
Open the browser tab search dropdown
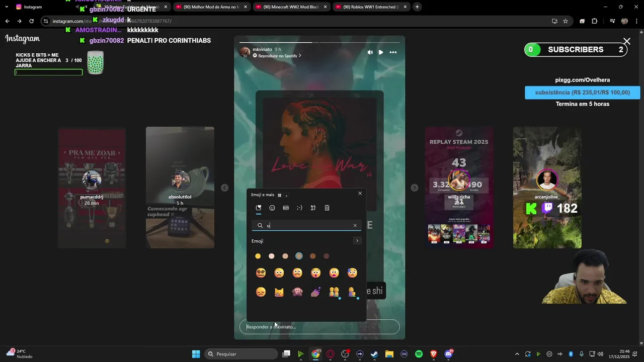click(7, 7)
